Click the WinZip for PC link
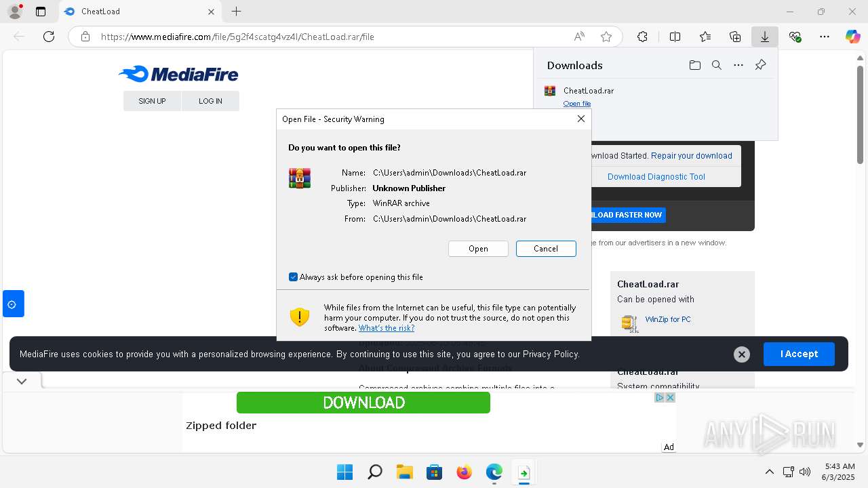The height and width of the screenshot is (488, 868). 668,319
